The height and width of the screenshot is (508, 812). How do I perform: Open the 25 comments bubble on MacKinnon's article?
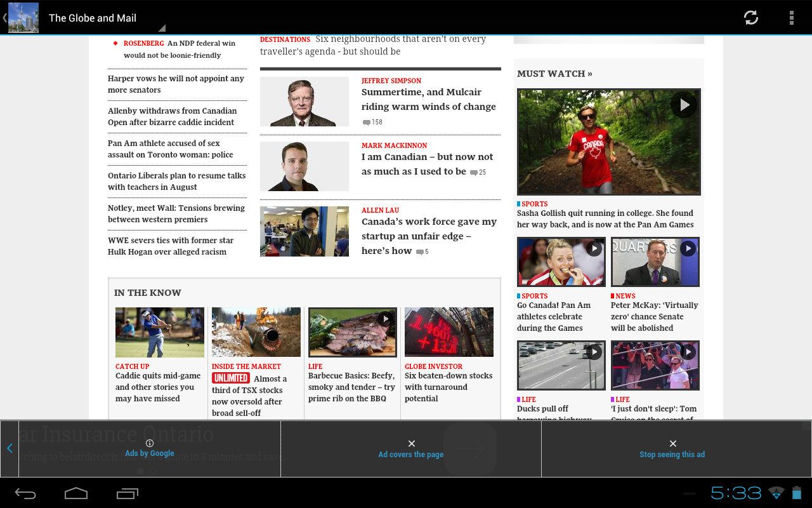click(478, 173)
